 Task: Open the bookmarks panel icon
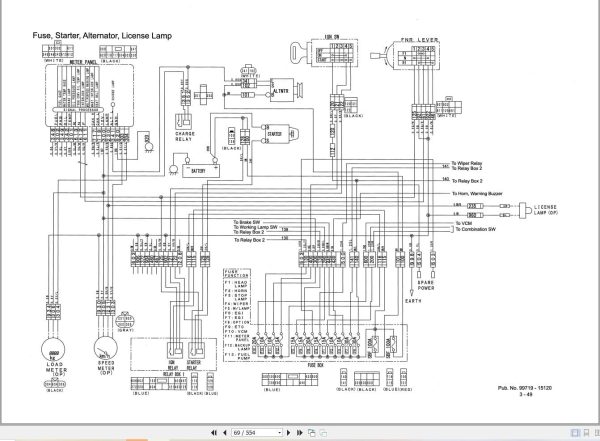[586, 433]
